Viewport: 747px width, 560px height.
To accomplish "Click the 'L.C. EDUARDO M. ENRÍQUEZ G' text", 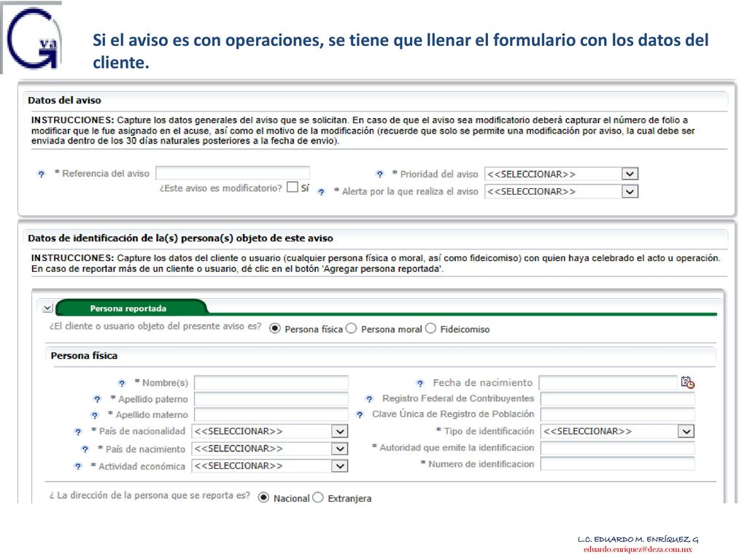I will tap(638, 540).
